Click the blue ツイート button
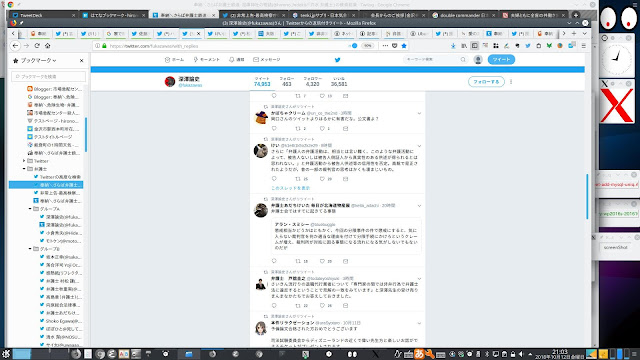This screenshot has height=360, width=640. tap(501, 60)
